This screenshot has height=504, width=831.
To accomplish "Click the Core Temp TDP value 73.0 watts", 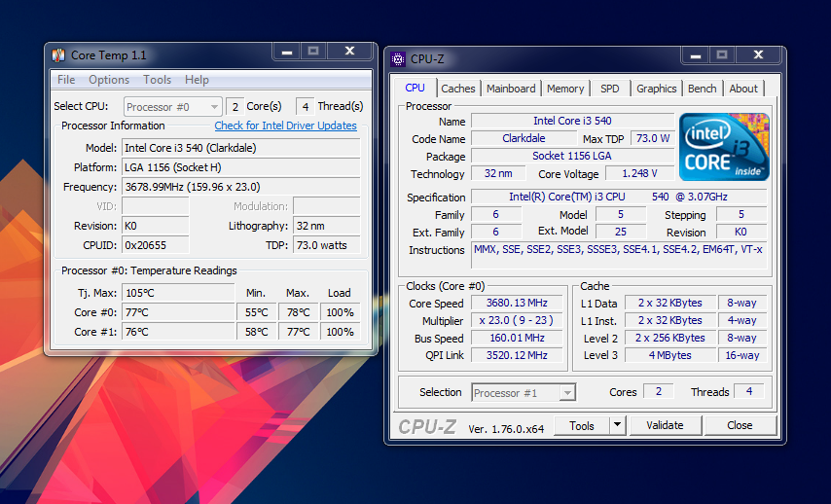I will pyautogui.click(x=327, y=245).
